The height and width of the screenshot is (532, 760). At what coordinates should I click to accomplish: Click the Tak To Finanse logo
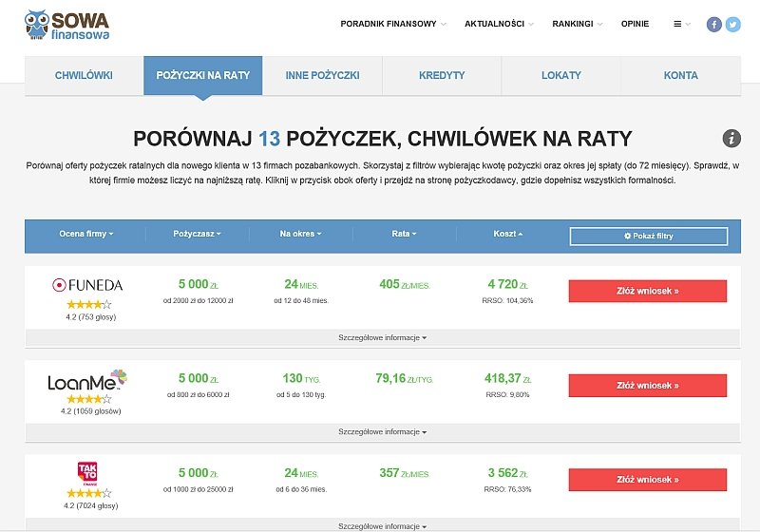pos(87,473)
